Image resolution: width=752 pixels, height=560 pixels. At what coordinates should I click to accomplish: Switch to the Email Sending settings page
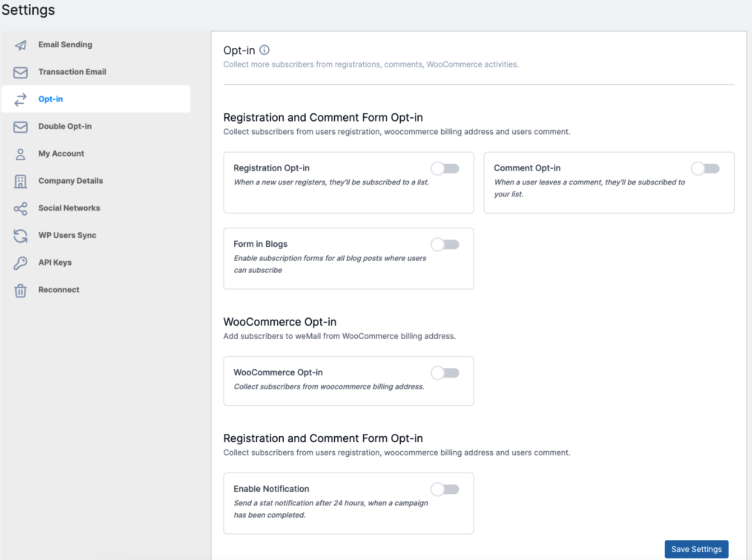pyautogui.click(x=65, y=45)
